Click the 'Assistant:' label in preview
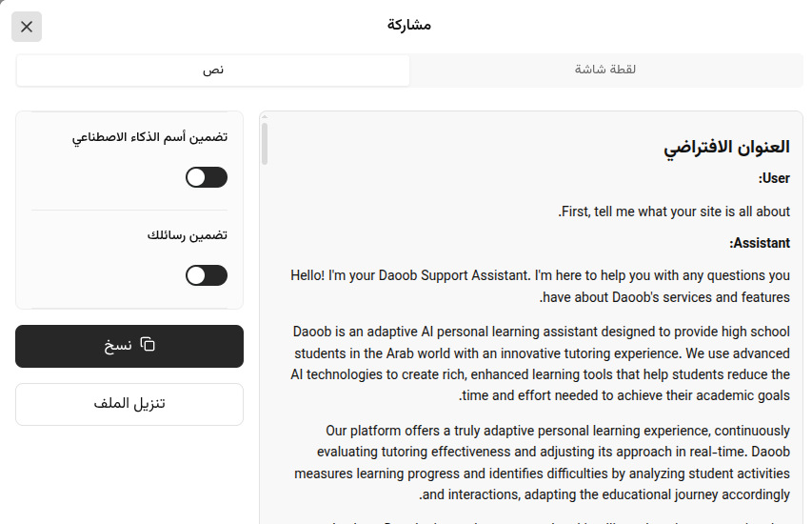This screenshot has height=524, width=812. 760,243
